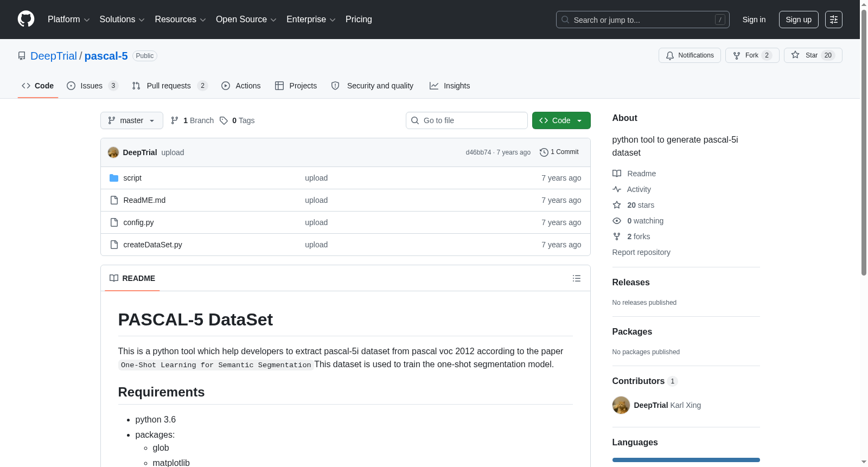Screen dimensions: 868x467
Task: Click the bell icon in Notifications
Action: click(670, 55)
